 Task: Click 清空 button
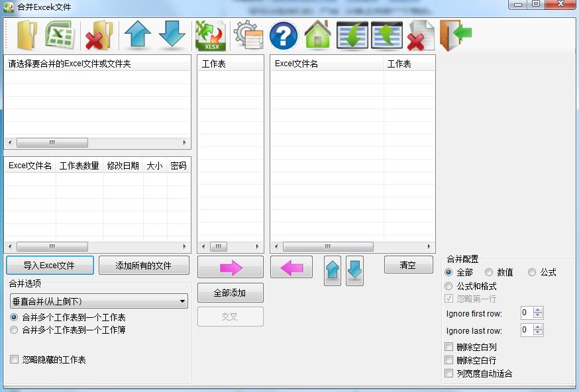(x=408, y=265)
